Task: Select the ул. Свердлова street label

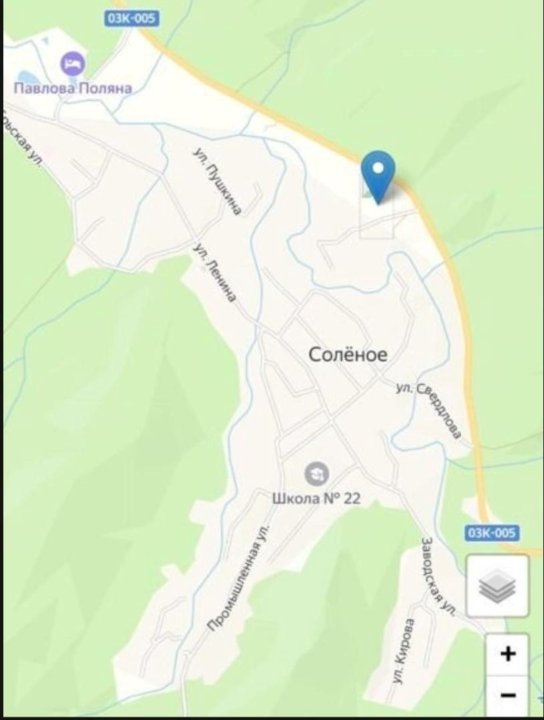Action: (428, 410)
